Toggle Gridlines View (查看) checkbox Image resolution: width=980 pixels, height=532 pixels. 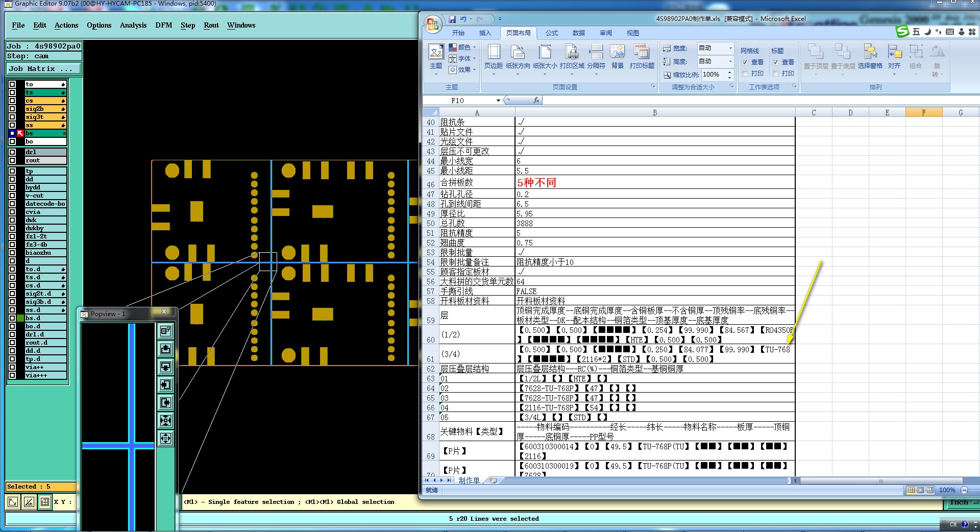point(745,62)
